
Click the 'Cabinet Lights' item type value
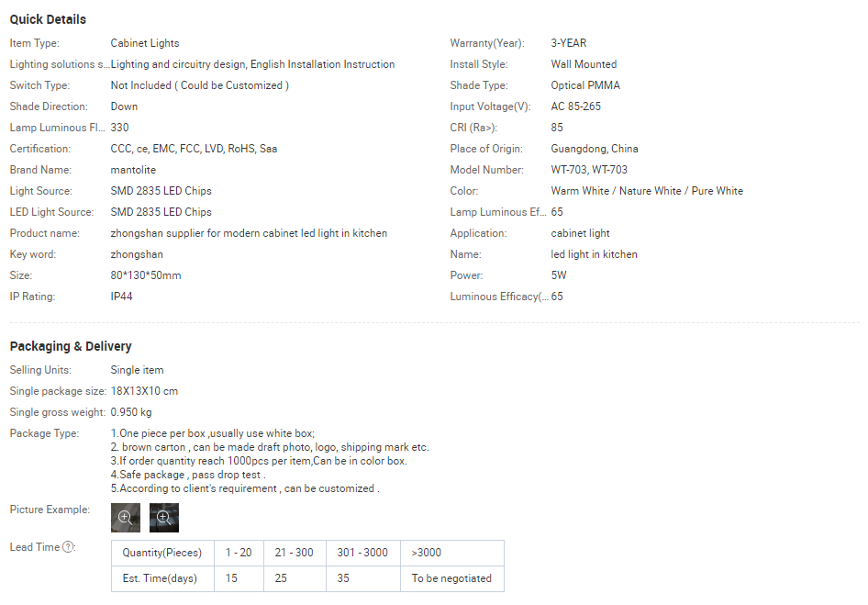145,43
